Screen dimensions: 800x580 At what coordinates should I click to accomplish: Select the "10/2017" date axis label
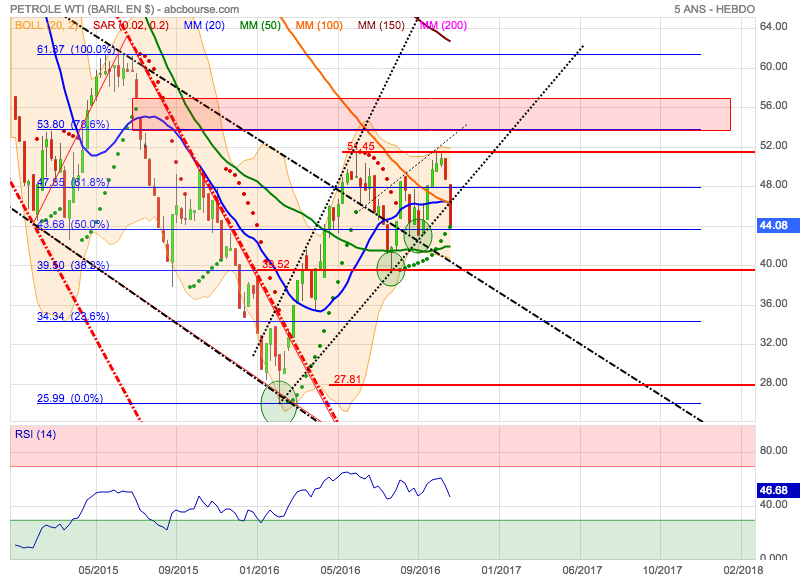tap(662, 570)
